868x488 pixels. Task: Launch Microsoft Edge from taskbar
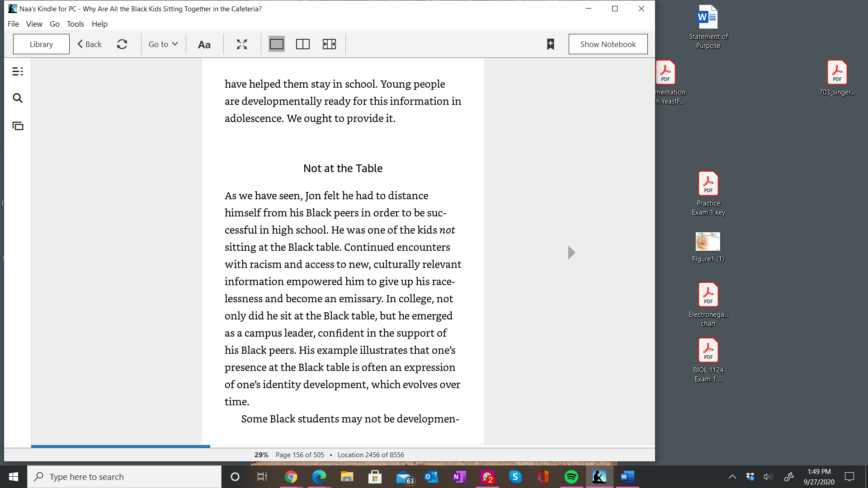(319, 477)
